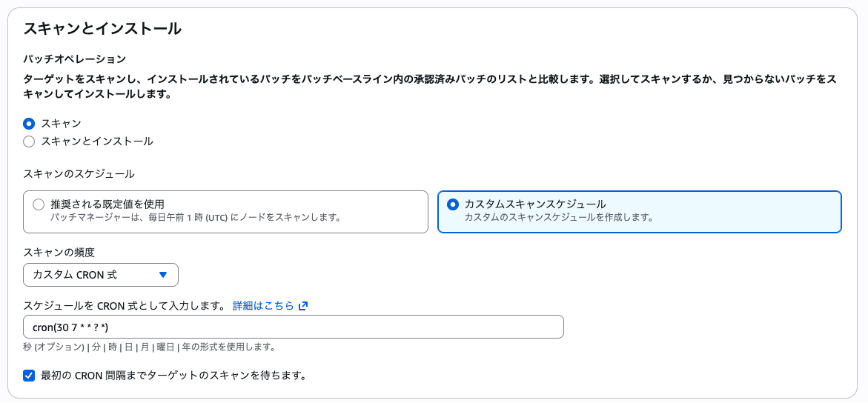Click the 最初の CRON 間隔までターゲットのスキャンを待ちます label

[174, 376]
